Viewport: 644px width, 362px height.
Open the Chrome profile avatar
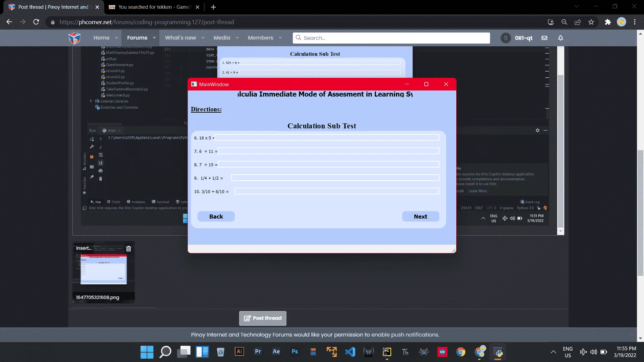tap(622, 22)
